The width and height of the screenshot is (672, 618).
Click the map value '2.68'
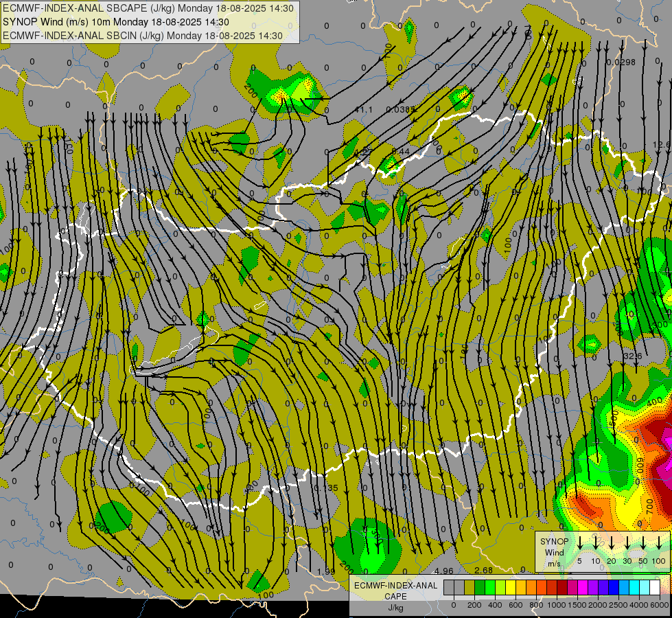coord(483,570)
